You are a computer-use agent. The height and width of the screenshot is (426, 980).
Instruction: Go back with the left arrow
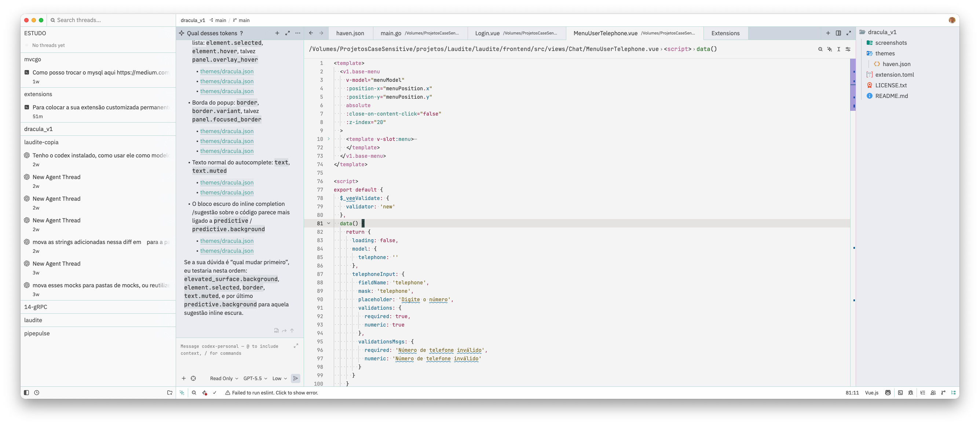(311, 33)
